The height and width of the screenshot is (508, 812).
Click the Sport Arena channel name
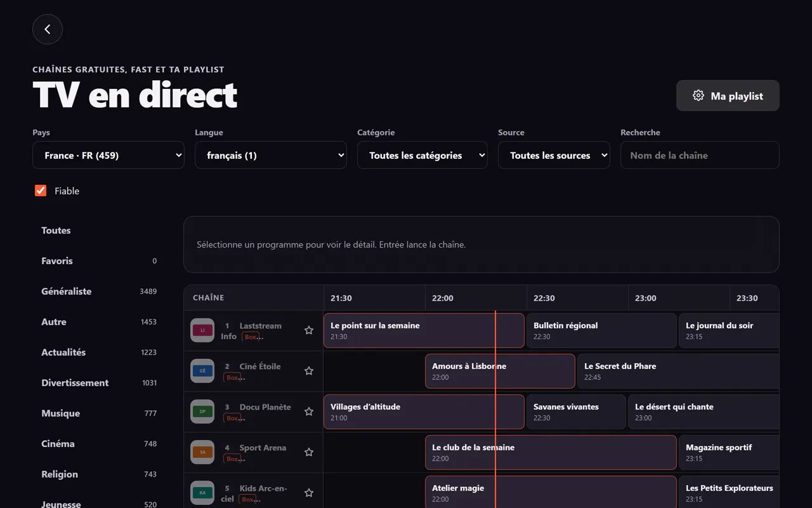tap(263, 448)
